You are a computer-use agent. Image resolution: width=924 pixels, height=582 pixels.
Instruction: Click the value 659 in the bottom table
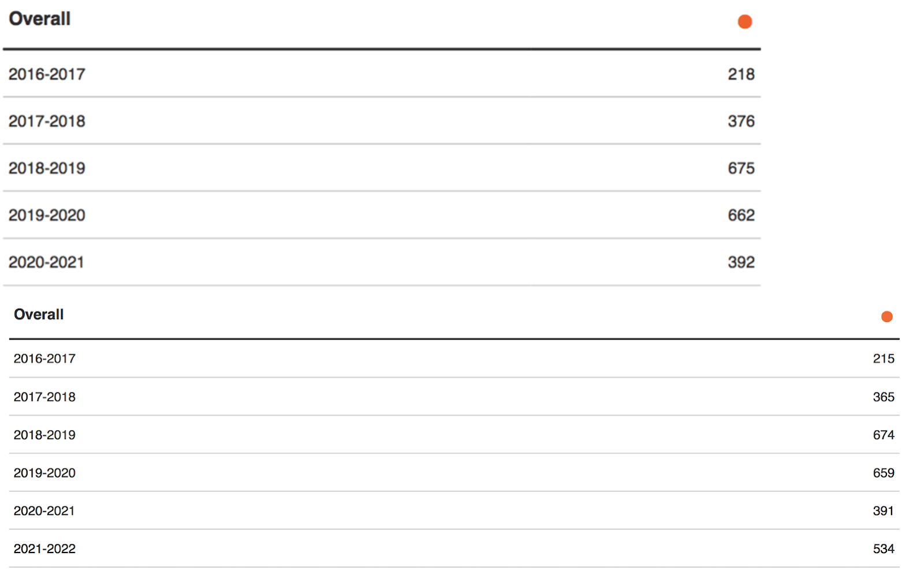(884, 473)
